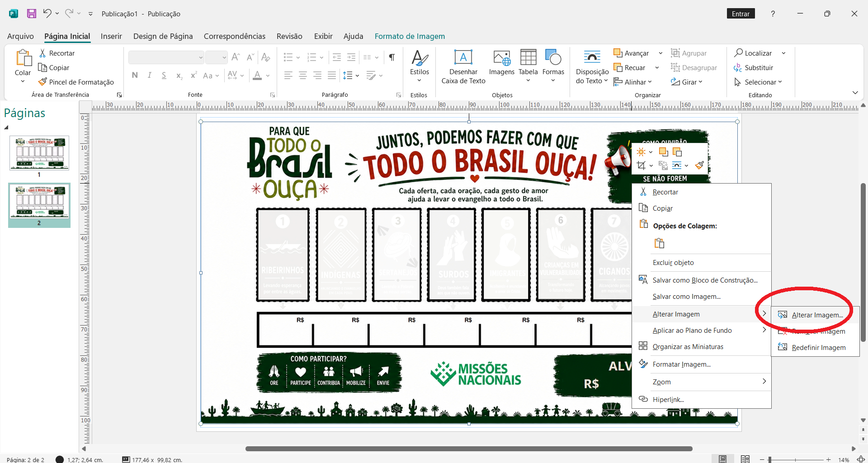Viewport: 868px width, 463px height.
Task: Open Customize Quick Access Toolbar dropdown
Action: (x=90, y=14)
